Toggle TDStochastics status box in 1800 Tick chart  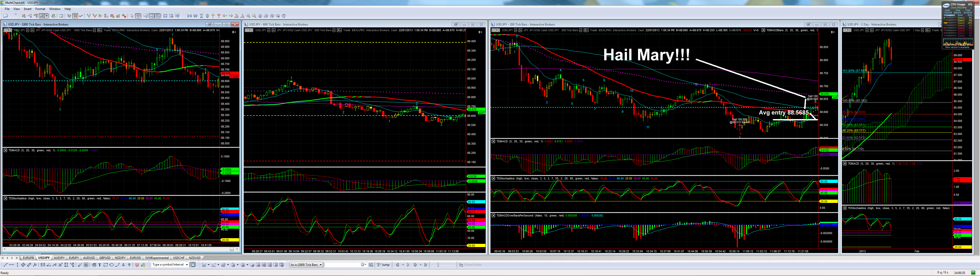pyautogui.click(x=5, y=198)
